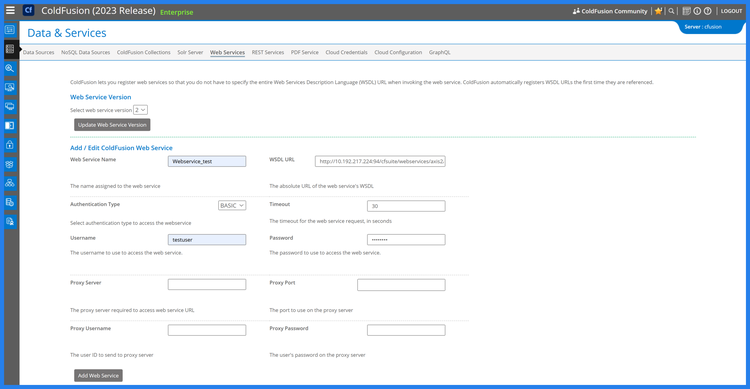
Task: Open the system information sheet icon
Action: coord(686,11)
